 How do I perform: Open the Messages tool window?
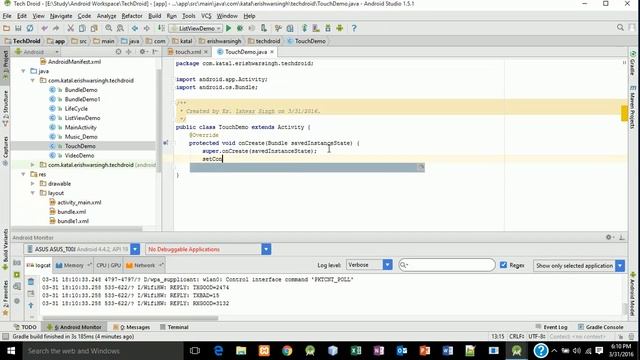click(131, 327)
